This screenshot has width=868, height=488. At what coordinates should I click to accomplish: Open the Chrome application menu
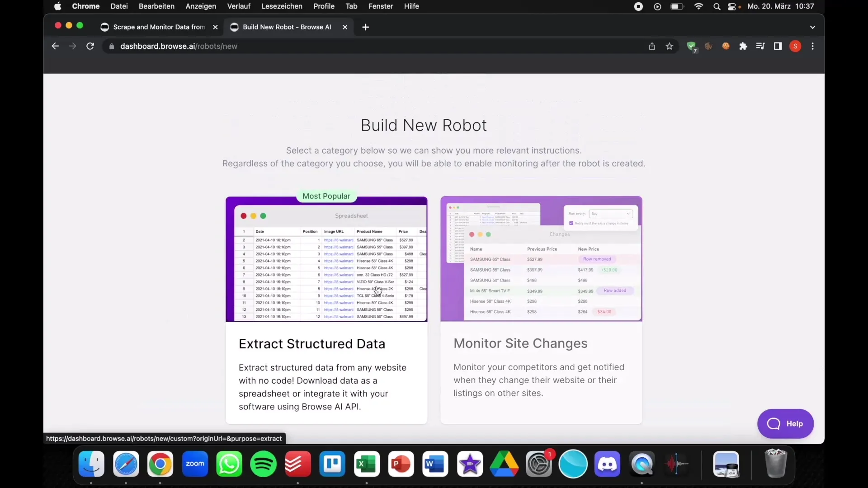(x=85, y=6)
